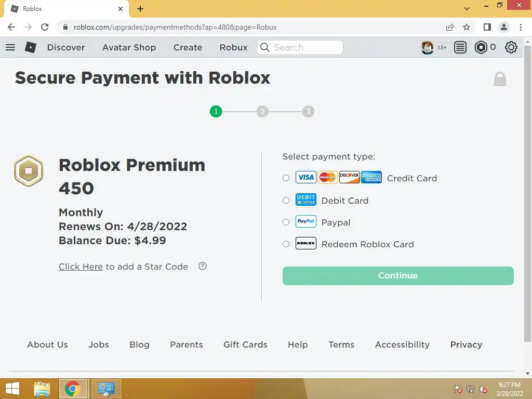Viewport: 532px width, 399px height.
Task: Click the MasterCard logo
Action: (x=327, y=177)
